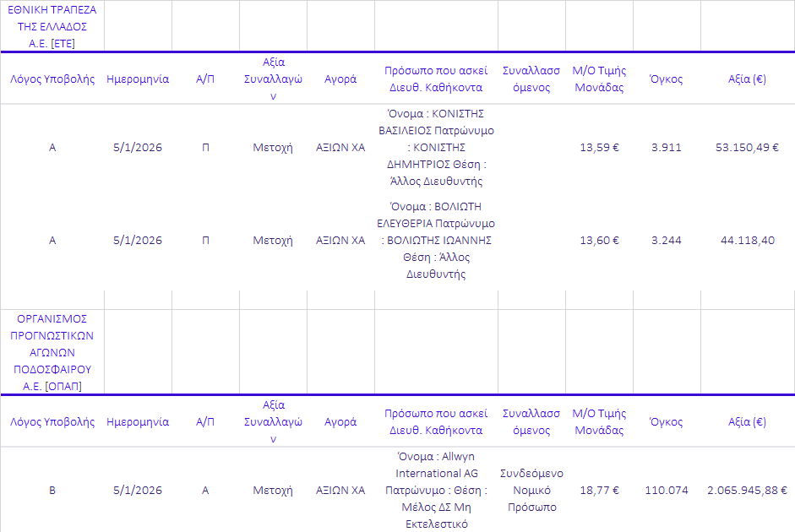Image resolution: width=795 pixels, height=532 pixels.
Task: Click the Συναλλασσόμενος header of the ETE table
Action: pyautogui.click(x=531, y=79)
